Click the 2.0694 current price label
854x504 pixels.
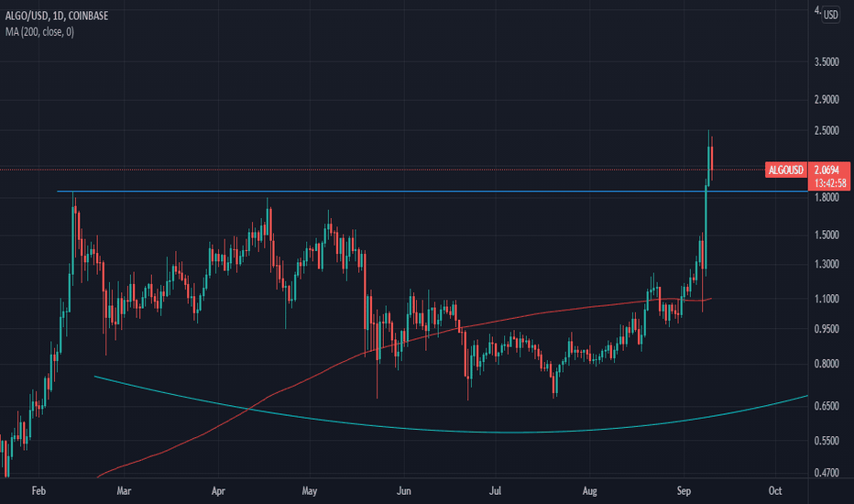827,170
